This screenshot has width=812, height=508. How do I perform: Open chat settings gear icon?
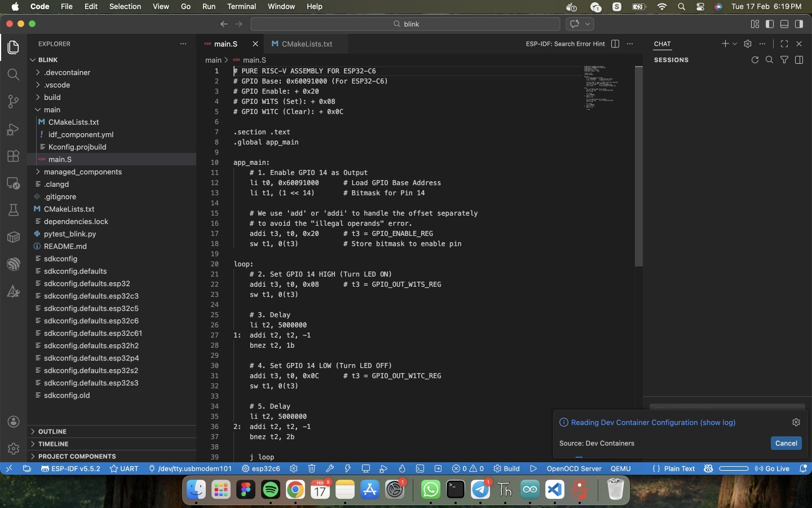(x=748, y=43)
